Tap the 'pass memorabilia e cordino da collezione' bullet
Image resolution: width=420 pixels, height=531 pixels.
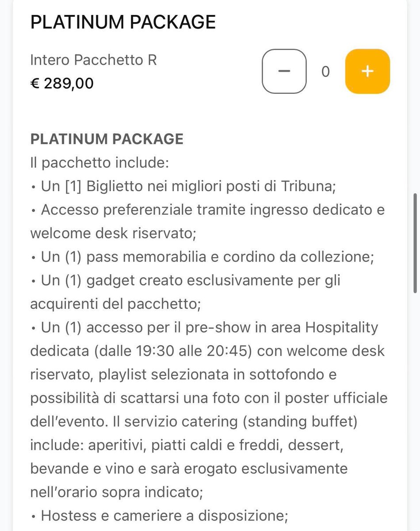[x=202, y=257]
